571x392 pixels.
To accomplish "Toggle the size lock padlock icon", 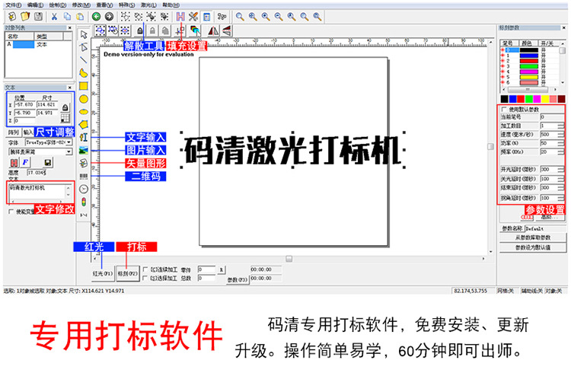I will [x=65, y=108].
